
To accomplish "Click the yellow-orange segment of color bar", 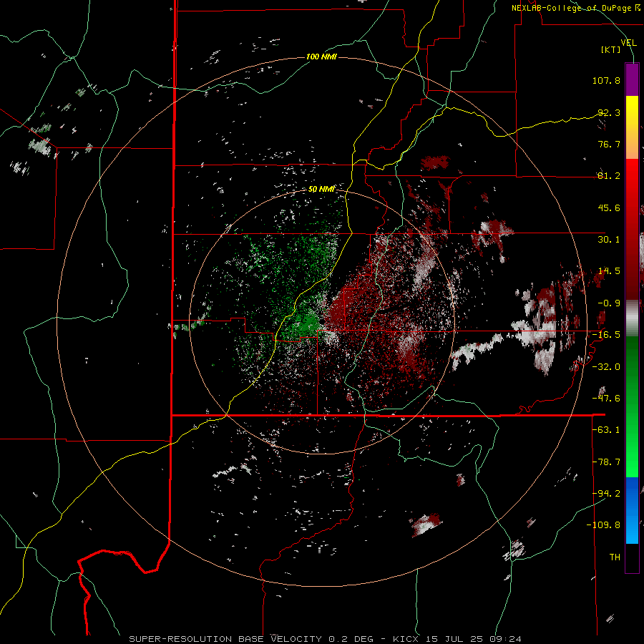I will pos(632,127).
